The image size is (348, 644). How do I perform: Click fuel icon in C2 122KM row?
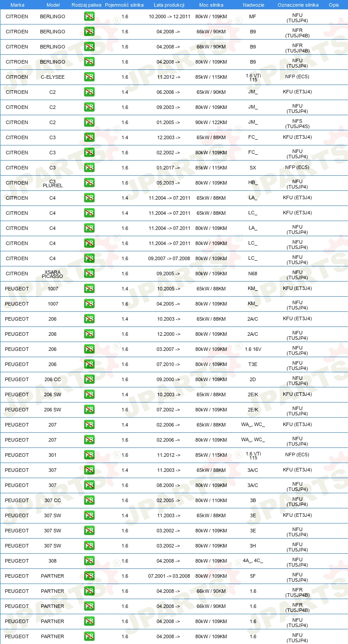tap(89, 122)
